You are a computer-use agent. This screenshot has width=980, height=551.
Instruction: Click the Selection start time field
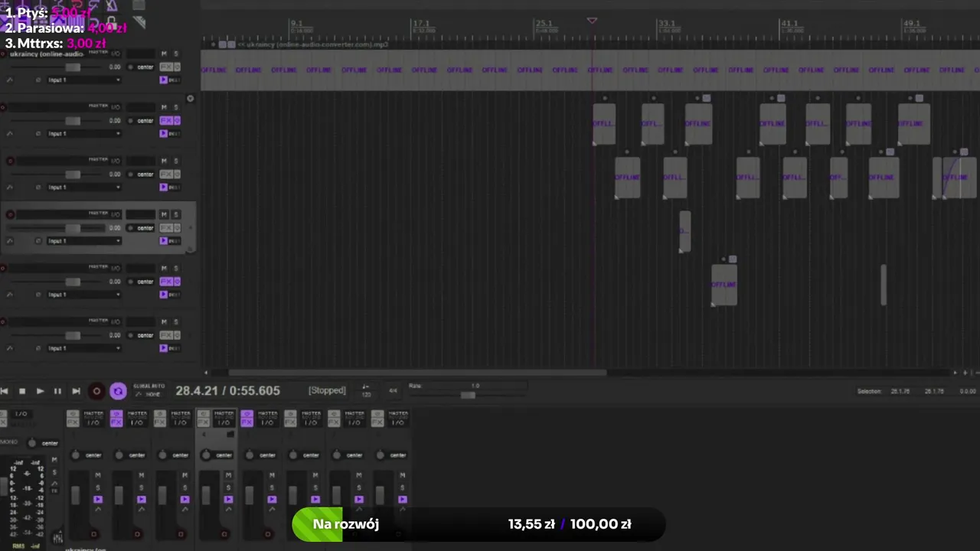900,391
